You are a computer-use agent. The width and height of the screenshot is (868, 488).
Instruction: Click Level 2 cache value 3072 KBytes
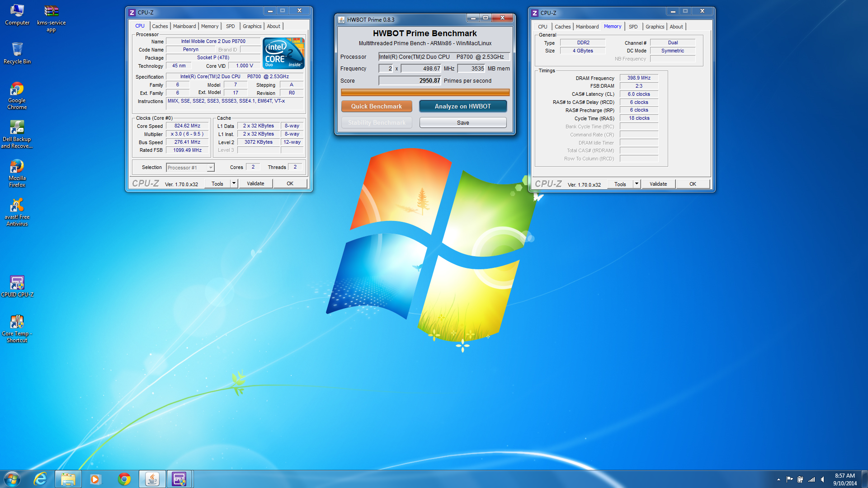tap(258, 142)
